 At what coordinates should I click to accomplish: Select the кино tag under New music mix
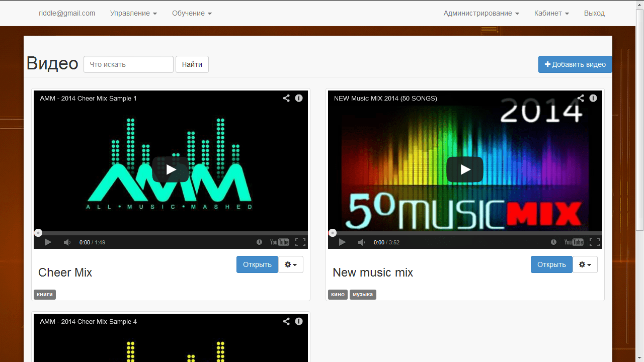coord(338,295)
